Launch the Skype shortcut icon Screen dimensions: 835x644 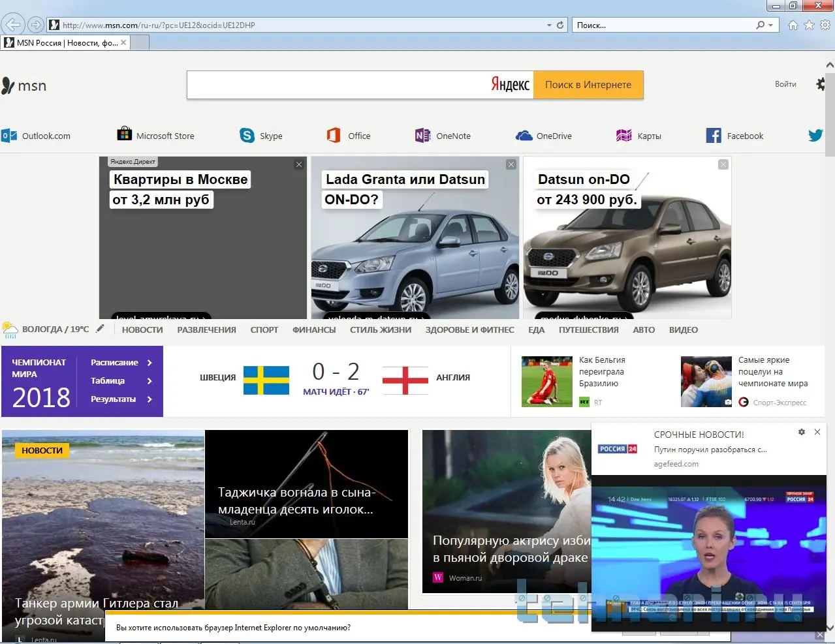[247, 136]
